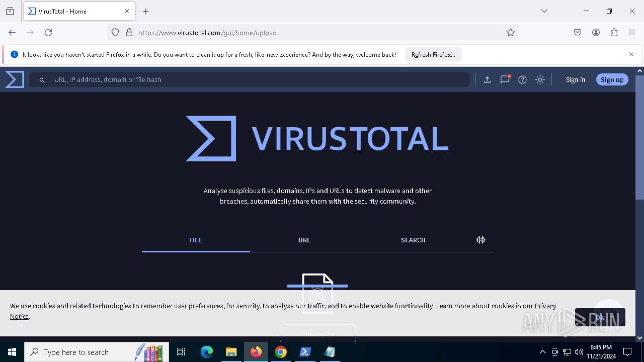This screenshot has height=362, width=644.
Task: Open the help question mark icon
Action: [x=522, y=79]
